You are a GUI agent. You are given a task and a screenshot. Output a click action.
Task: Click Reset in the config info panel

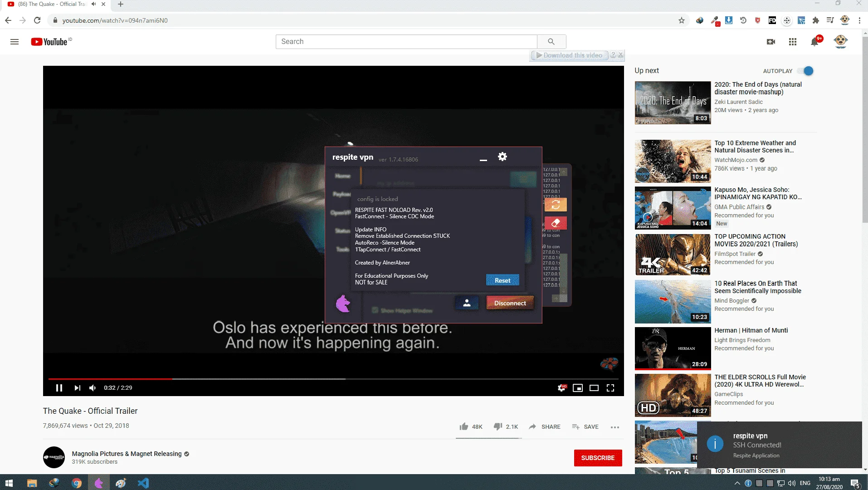click(502, 280)
